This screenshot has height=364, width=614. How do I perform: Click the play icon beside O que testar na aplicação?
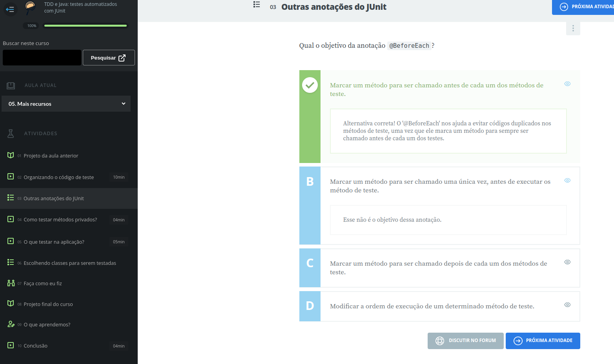pos(11,241)
